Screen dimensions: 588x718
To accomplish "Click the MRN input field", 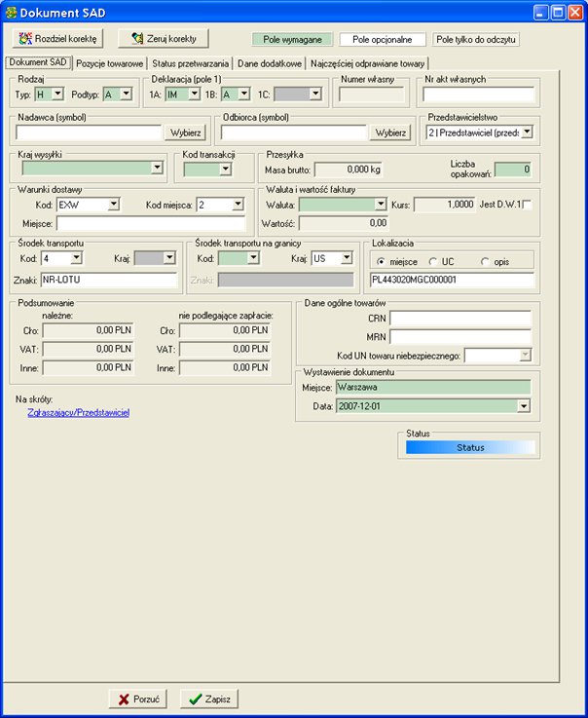I will [460, 337].
